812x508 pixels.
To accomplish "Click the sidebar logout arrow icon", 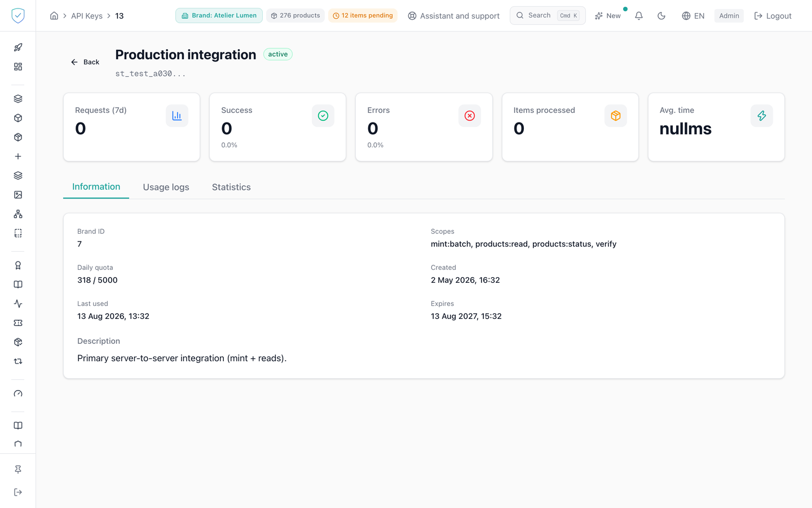I will tap(18, 492).
